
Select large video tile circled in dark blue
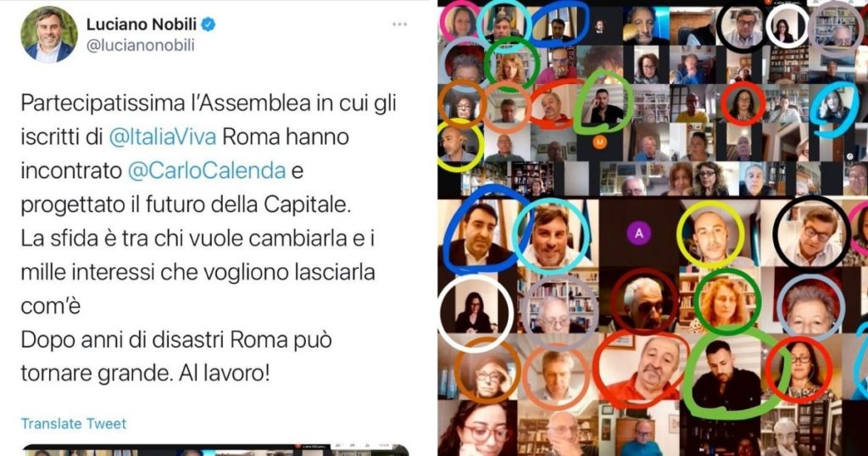[478, 234]
